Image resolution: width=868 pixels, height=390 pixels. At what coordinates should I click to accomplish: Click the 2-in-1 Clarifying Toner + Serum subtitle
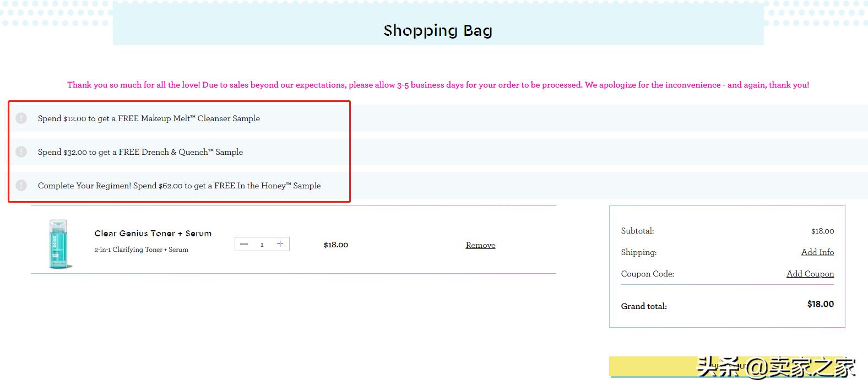pyautogui.click(x=141, y=250)
